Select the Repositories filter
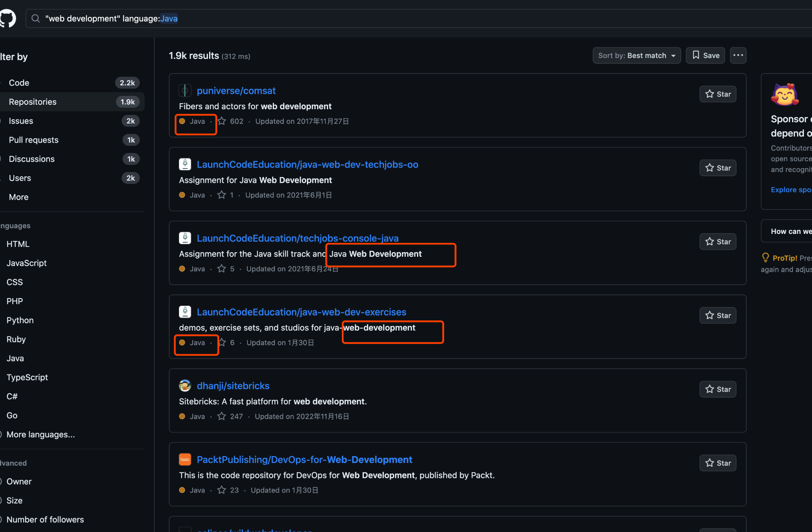This screenshot has height=532, width=812. [72, 102]
